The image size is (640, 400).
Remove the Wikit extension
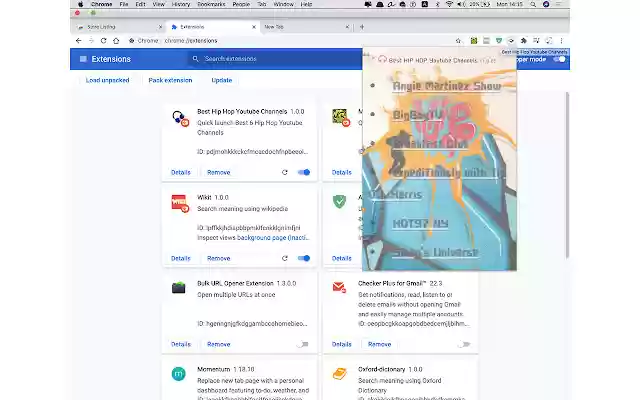coord(219,258)
